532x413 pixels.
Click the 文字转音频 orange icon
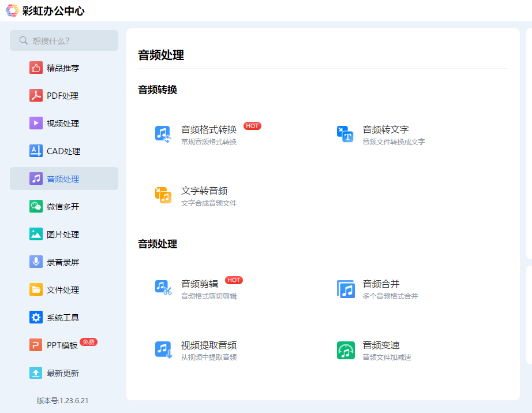click(x=163, y=195)
